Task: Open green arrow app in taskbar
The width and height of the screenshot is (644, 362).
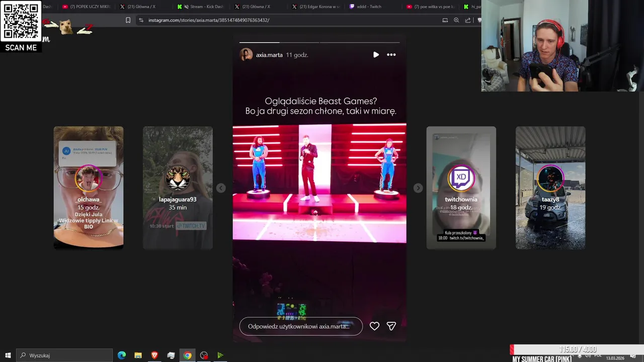Action: click(220, 355)
